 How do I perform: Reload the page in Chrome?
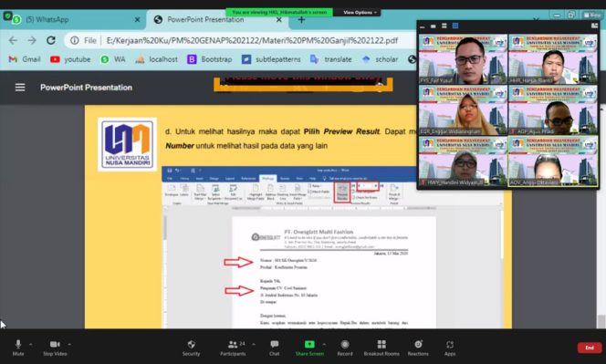point(50,40)
